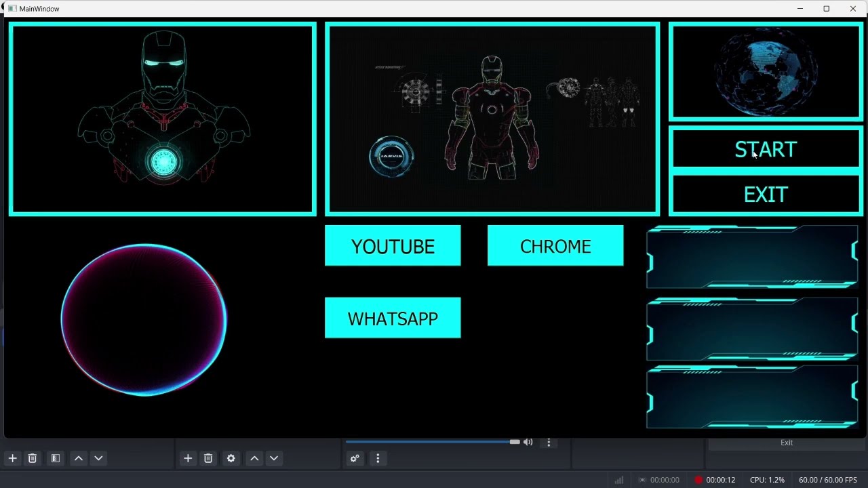The width and height of the screenshot is (868, 488).
Task: Open three-dot menu beside advanced audio gears
Action: [x=378, y=458]
